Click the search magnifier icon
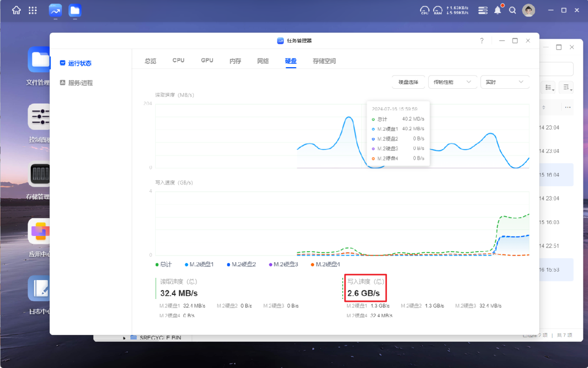The width and height of the screenshot is (588, 368). [513, 10]
